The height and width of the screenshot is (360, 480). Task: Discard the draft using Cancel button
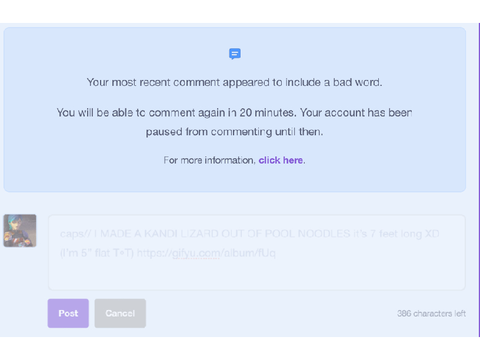120,313
